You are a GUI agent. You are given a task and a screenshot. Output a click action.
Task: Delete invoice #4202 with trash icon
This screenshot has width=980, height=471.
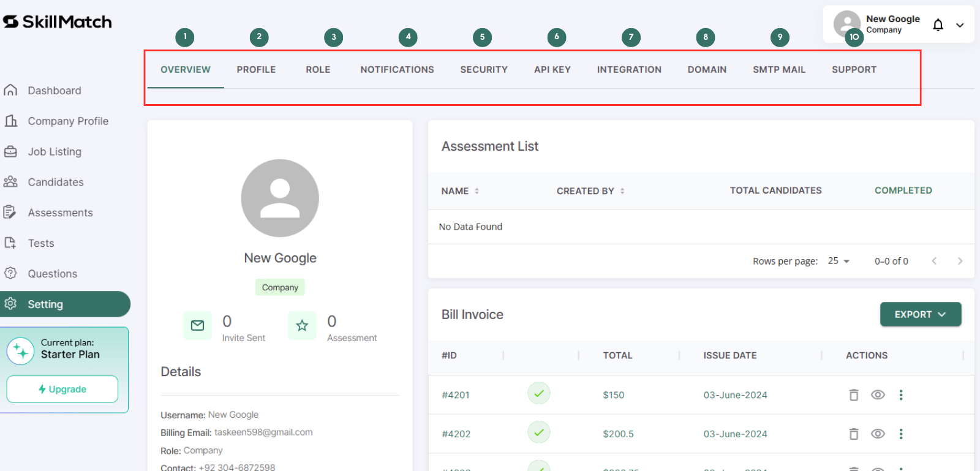pyautogui.click(x=854, y=434)
